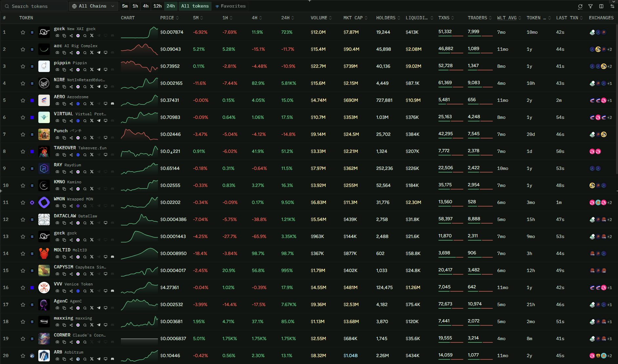Click the copy address icon for gork row 1

(64, 36)
